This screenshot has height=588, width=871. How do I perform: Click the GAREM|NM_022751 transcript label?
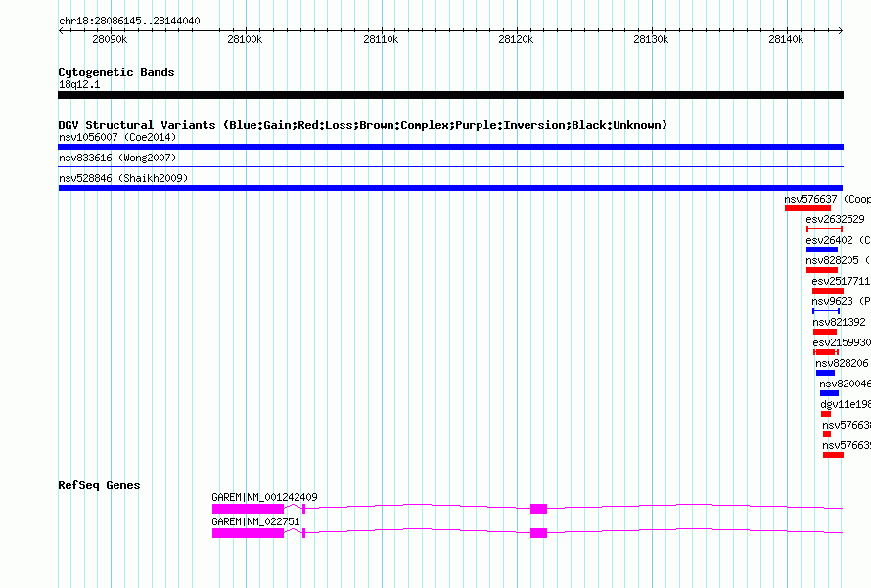[255, 521]
